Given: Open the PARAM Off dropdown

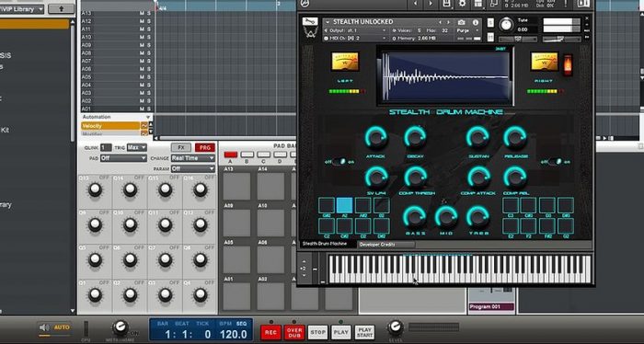Looking at the screenshot, I should coord(193,168).
